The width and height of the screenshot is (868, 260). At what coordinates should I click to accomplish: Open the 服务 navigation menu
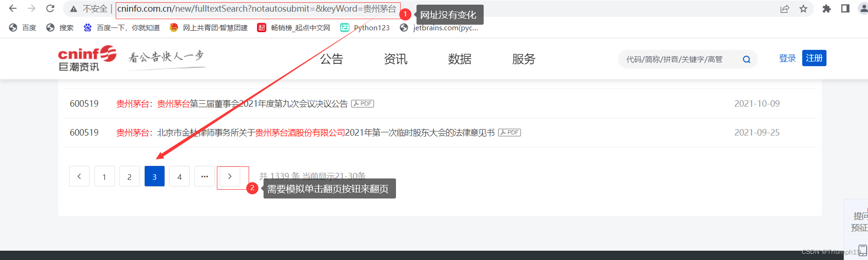pyautogui.click(x=524, y=59)
